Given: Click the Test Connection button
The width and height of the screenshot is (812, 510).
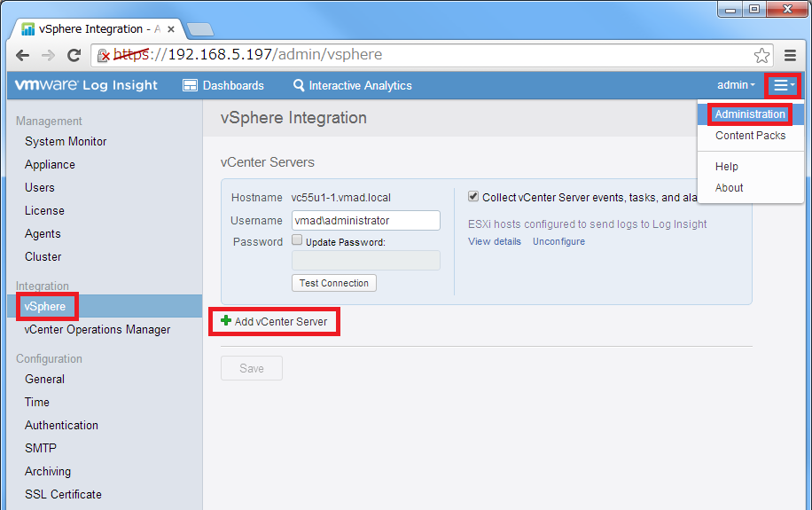Looking at the screenshot, I should (x=334, y=283).
